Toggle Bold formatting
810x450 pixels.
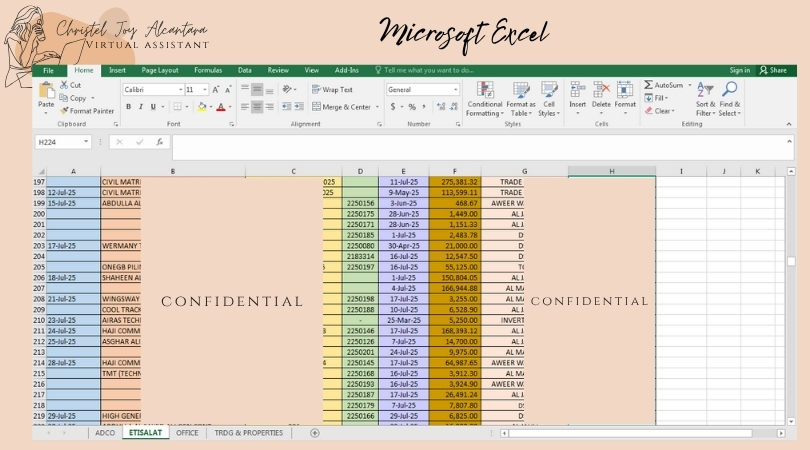click(129, 107)
